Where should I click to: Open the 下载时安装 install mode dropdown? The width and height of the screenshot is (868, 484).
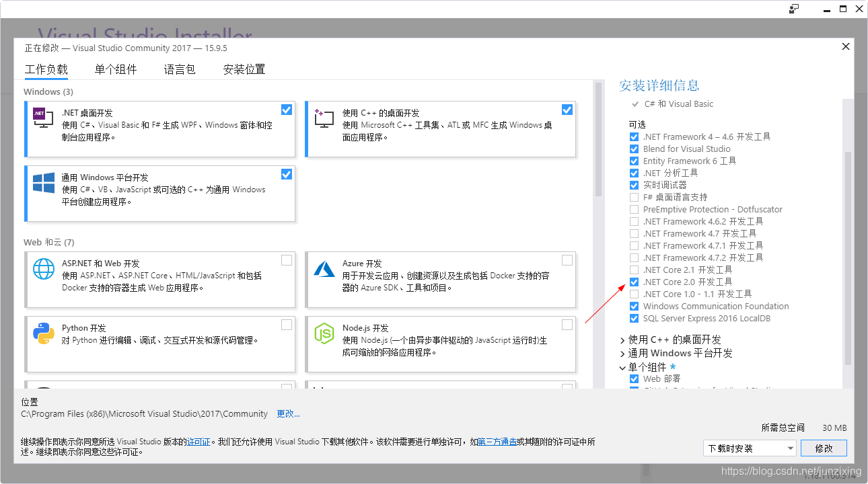[x=750, y=448]
